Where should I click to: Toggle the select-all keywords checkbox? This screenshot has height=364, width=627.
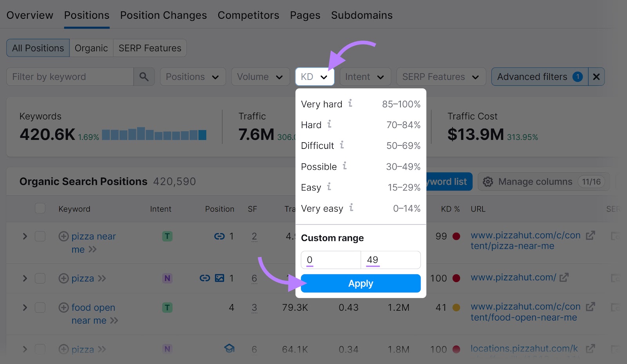pos(40,208)
